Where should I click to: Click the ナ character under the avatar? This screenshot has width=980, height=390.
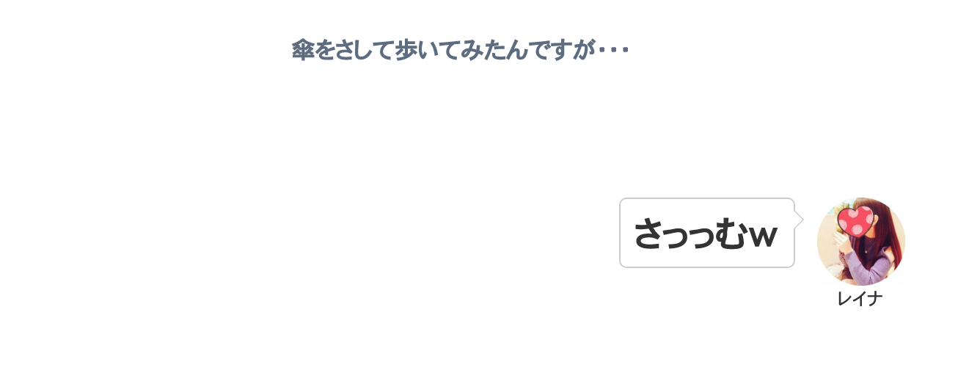pyautogui.click(x=875, y=299)
